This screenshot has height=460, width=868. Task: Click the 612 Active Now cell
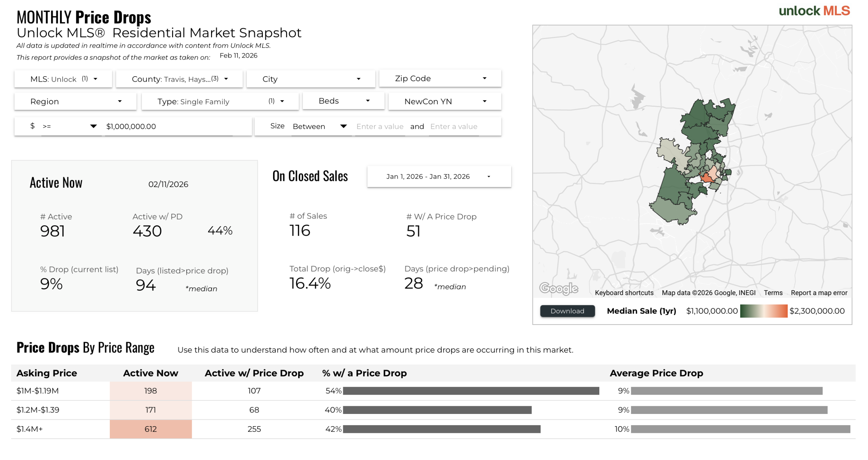point(150,429)
